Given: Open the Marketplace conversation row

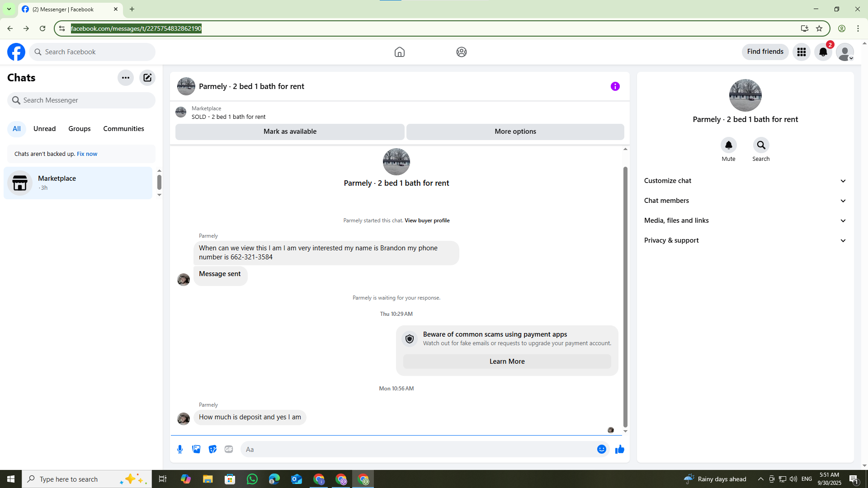Looking at the screenshot, I should [78, 183].
